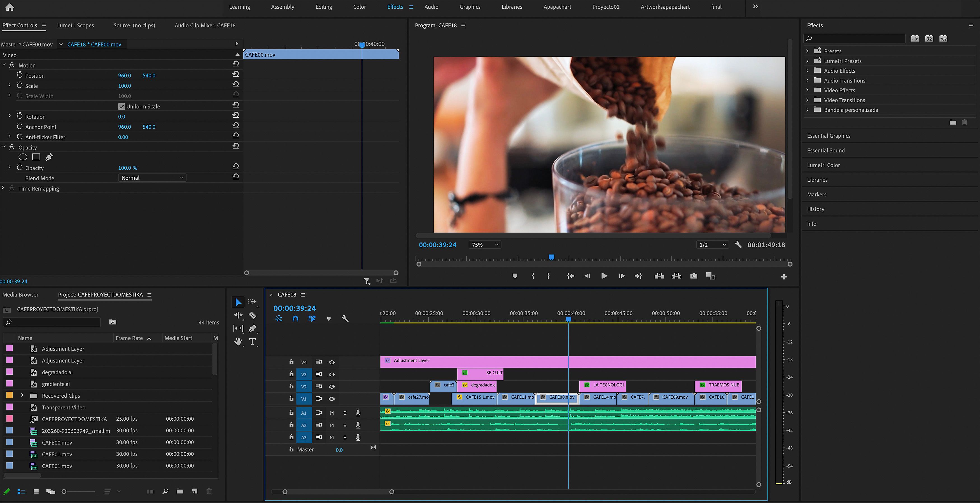Mute audio track A1
Viewport: 980px width, 503px height.
point(332,413)
